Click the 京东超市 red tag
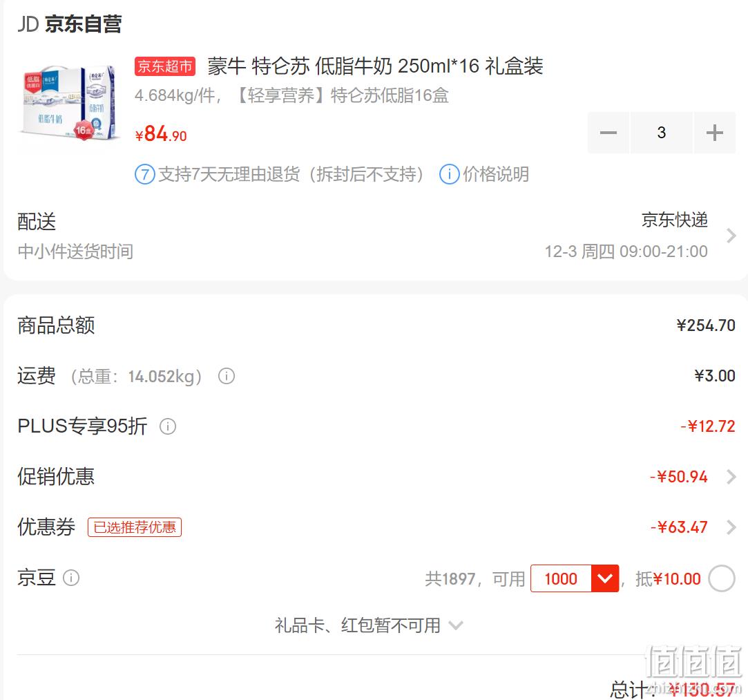Image resolution: width=748 pixels, height=700 pixels. point(165,66)
